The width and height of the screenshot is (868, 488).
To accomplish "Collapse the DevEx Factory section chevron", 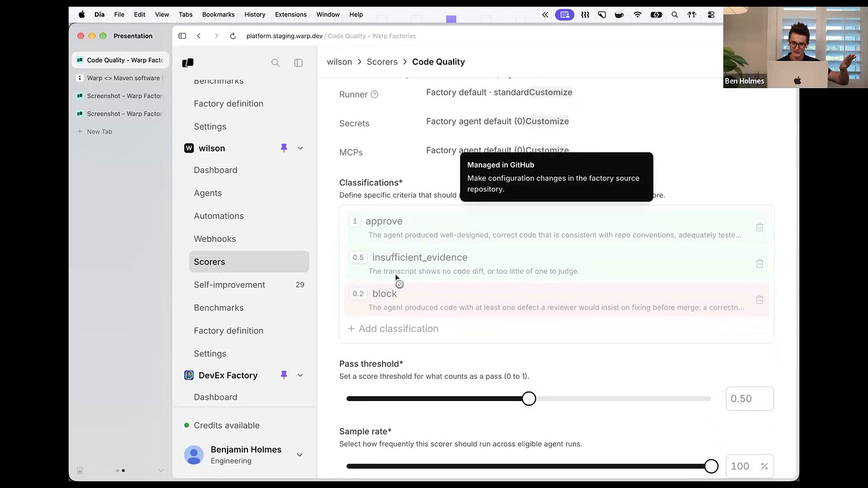I will tap(300, 375).
